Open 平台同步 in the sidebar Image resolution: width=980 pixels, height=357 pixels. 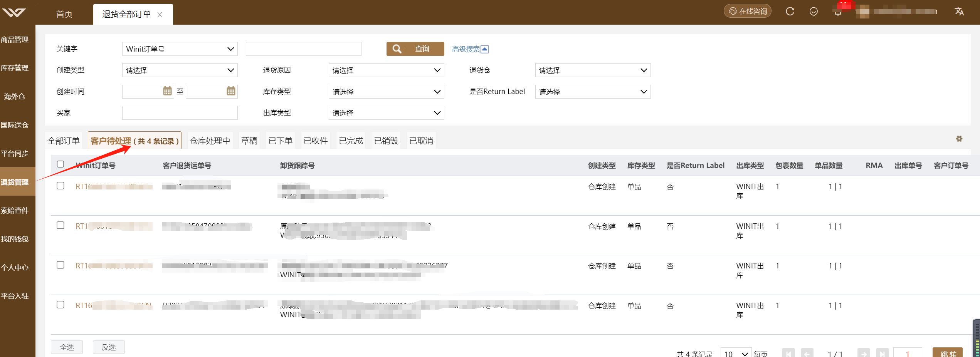15,154
